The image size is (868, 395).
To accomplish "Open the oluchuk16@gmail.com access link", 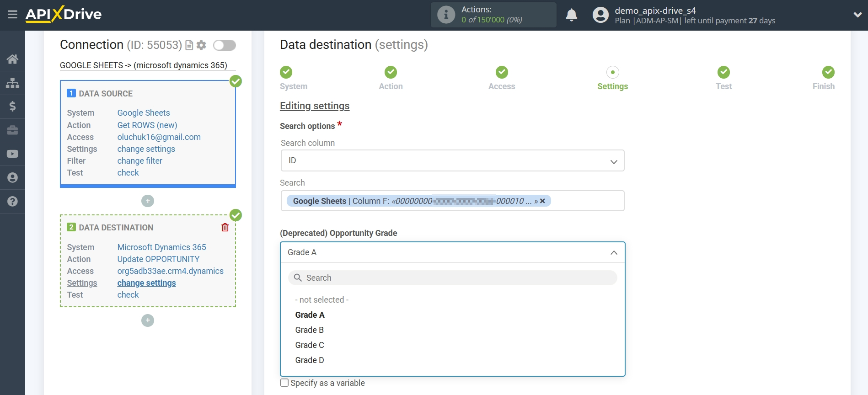I will click(159, 137).
